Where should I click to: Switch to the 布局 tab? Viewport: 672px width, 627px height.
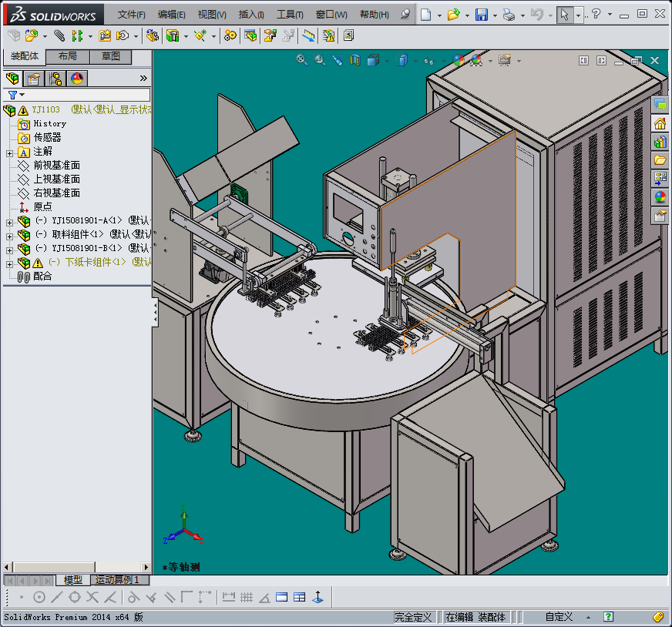tap(68, 57)
